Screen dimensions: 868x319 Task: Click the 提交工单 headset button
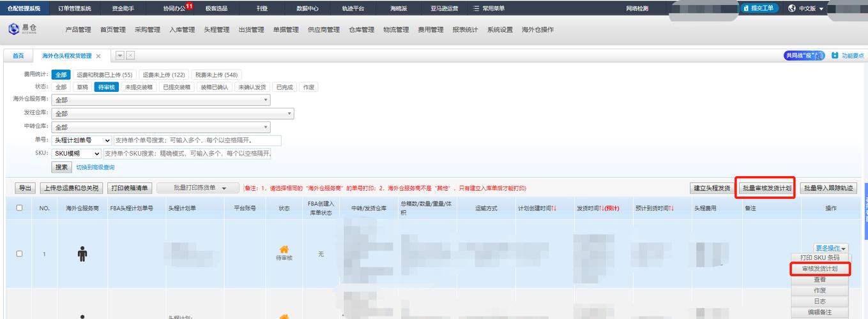pos(759,8)
